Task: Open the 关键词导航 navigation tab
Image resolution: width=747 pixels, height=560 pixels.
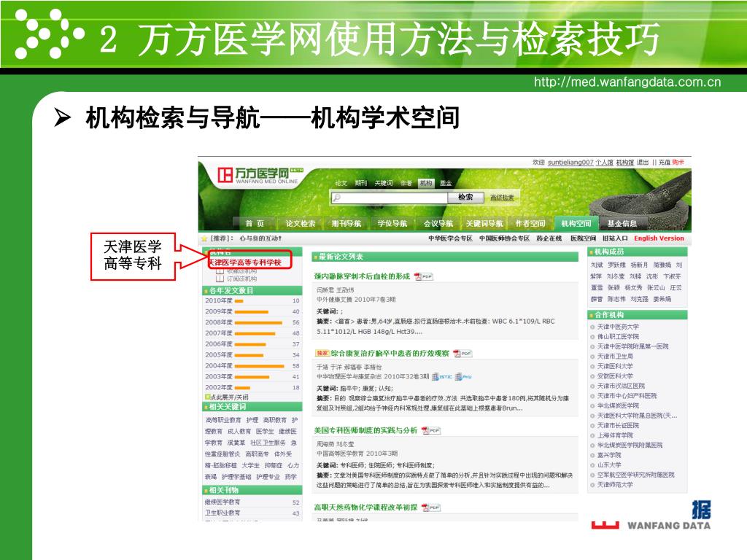Action: (x=484, y=223)
